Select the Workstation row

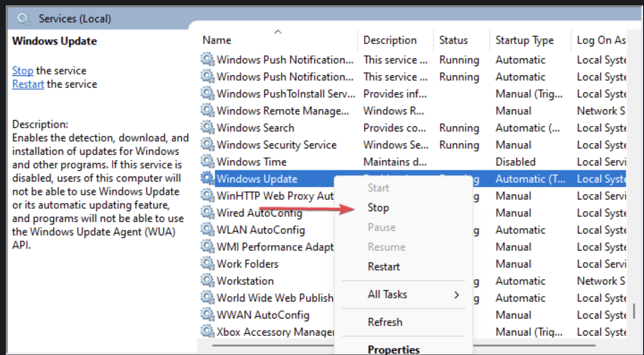coord(245,281)
